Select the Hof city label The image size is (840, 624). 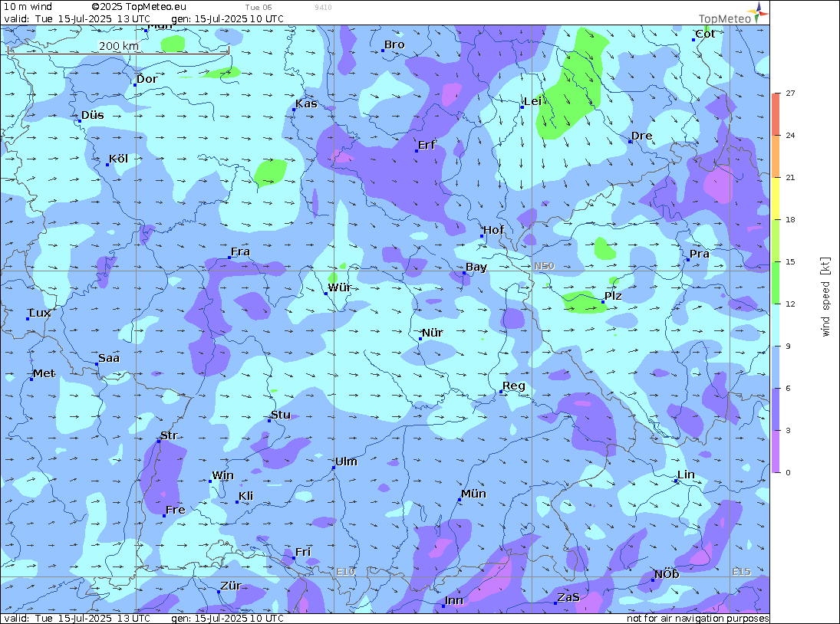pyautogui.click(x=494, y=230)
